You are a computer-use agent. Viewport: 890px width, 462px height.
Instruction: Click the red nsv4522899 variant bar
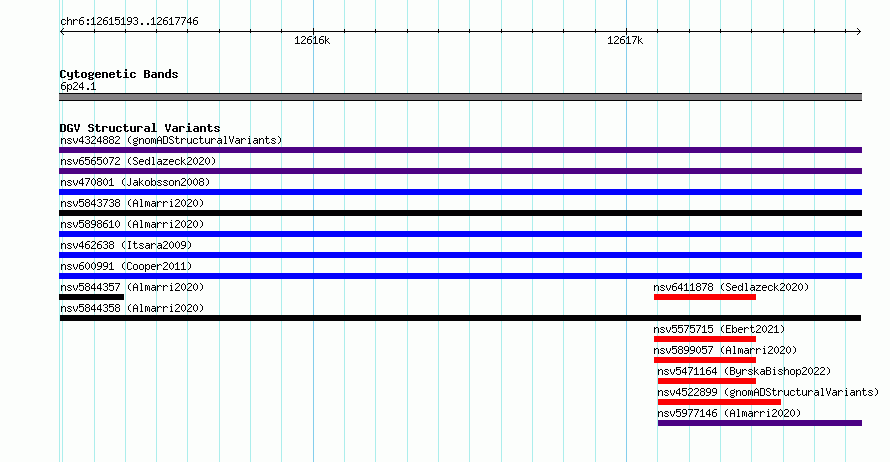point(719,402)
